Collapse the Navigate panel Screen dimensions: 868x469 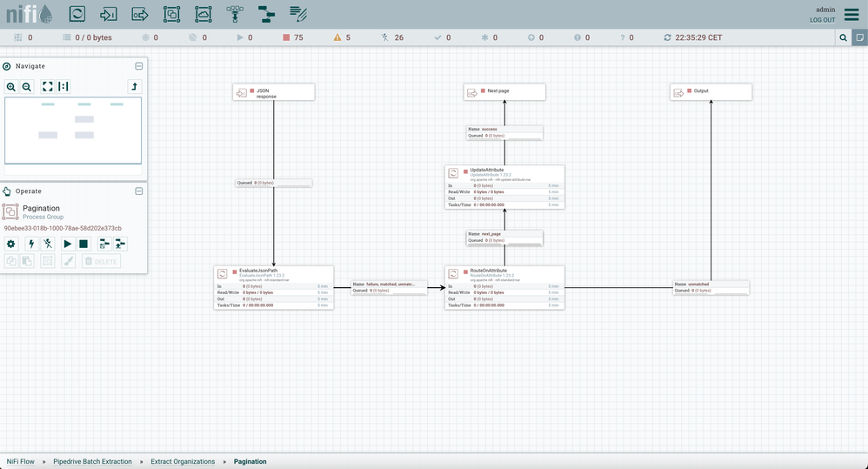138,66
